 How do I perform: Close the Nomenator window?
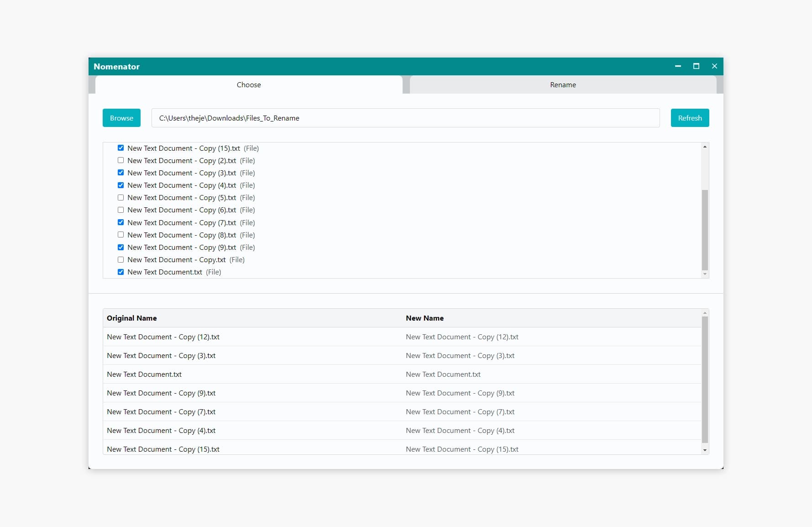coord(714,66)
